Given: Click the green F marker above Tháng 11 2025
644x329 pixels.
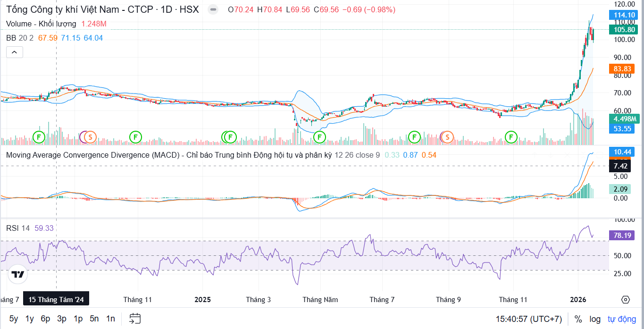Looking at the screenshot, I should [511, 137].
